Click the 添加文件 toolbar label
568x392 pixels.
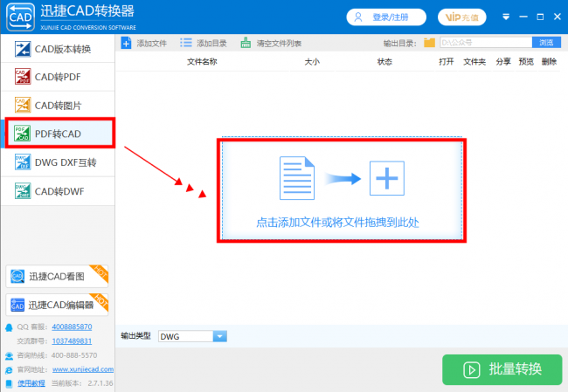click(152, 44)
